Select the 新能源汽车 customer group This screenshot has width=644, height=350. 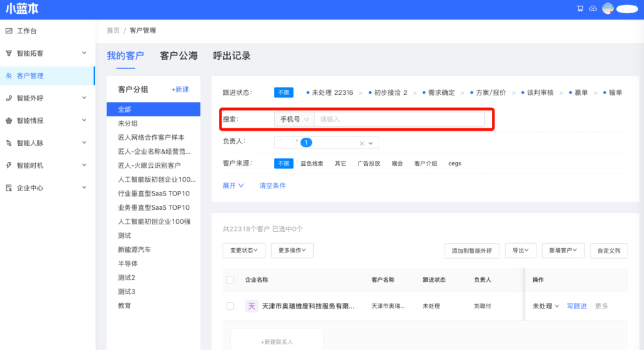pyautogui.click(x=134, y=249)
